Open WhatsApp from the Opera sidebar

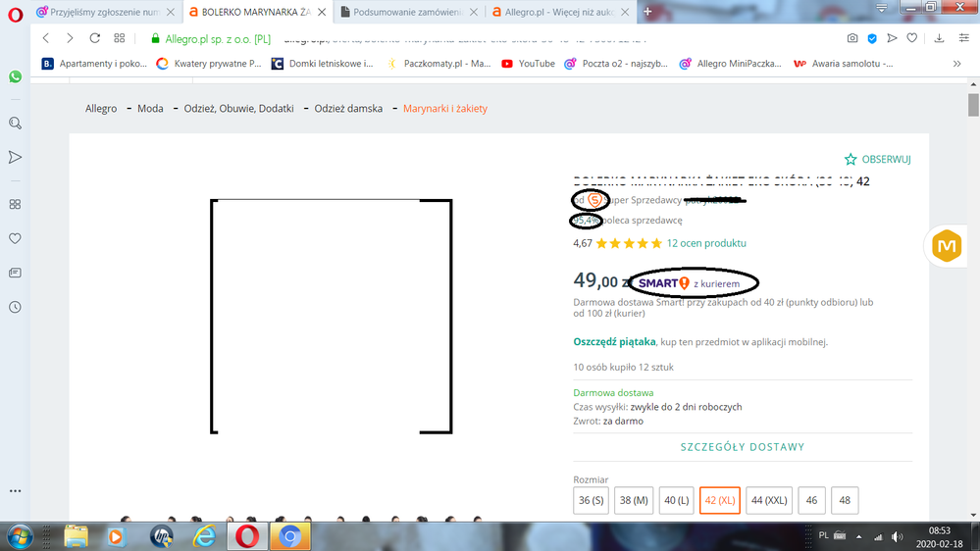(15, 76)
